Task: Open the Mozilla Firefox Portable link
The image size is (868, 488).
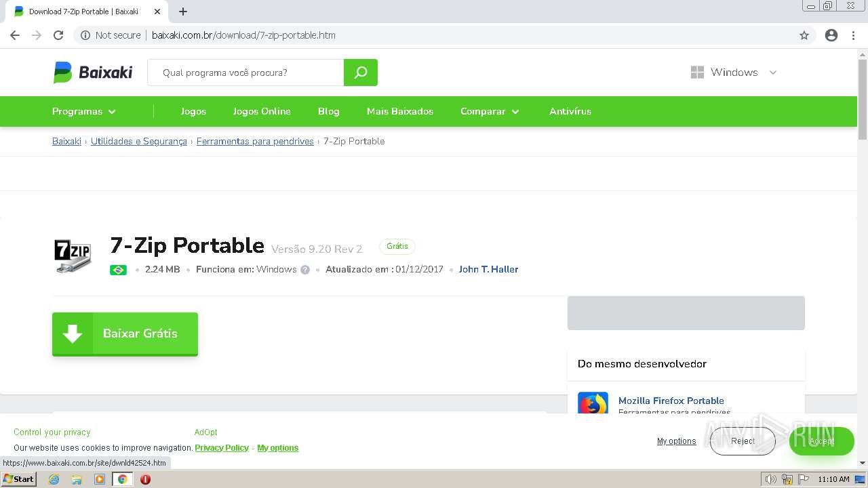Action: click(x=671, y=401)
